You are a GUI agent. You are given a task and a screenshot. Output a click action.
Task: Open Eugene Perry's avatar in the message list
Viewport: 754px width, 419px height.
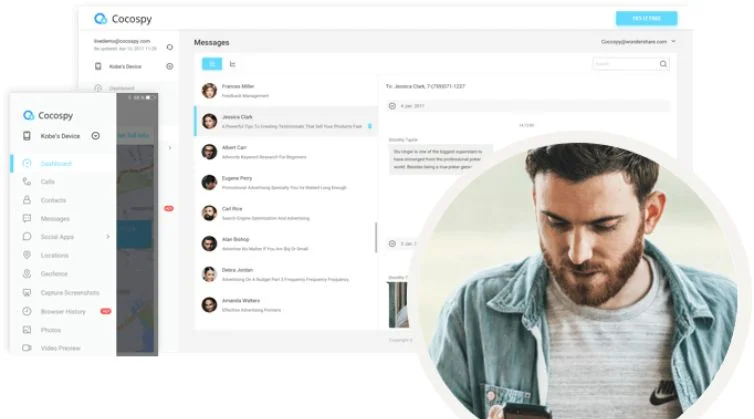209,182
